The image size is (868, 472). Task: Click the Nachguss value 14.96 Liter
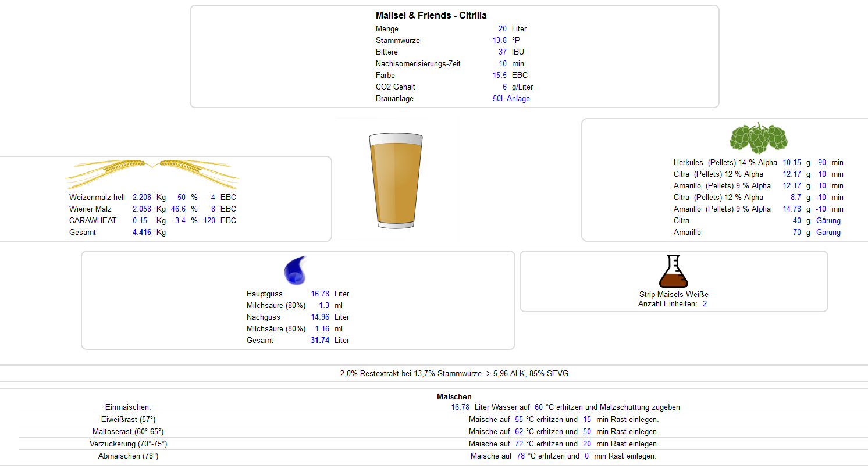point(320,317)
